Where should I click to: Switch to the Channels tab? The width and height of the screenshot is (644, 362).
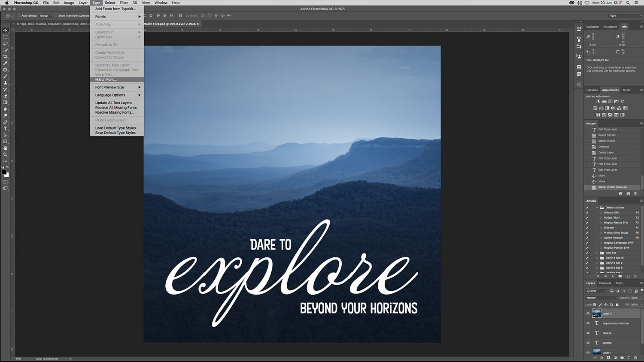pos(605,283)
